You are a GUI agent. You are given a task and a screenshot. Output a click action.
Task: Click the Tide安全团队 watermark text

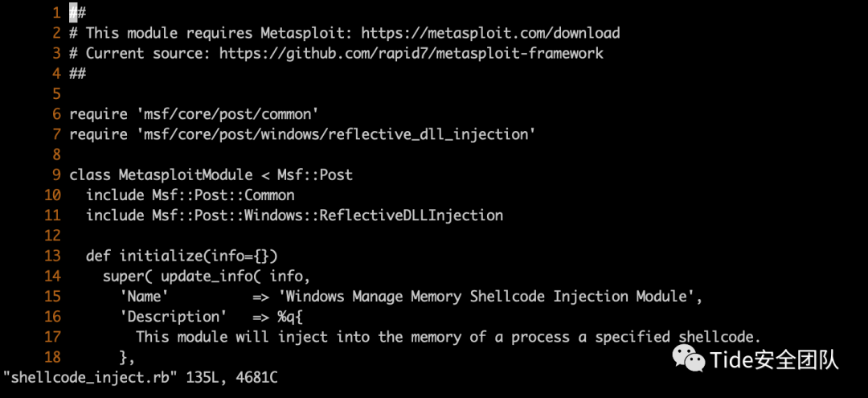774,359
